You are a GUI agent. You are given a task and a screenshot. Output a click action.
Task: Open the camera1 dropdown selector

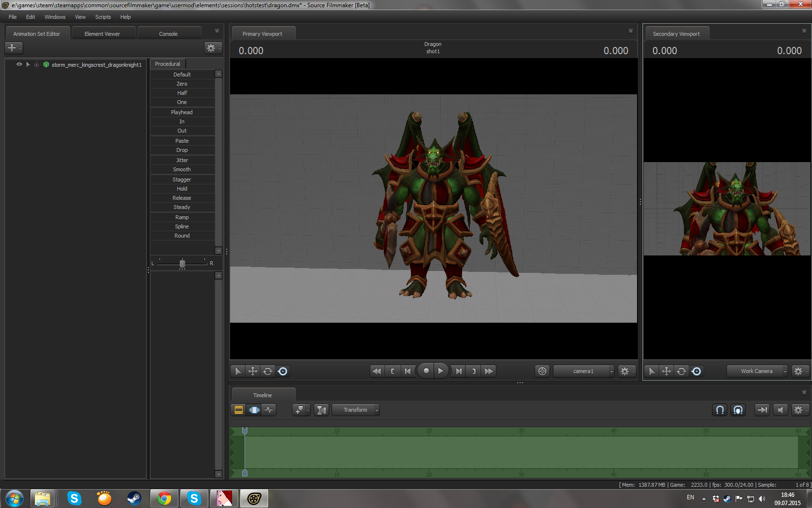583,371
